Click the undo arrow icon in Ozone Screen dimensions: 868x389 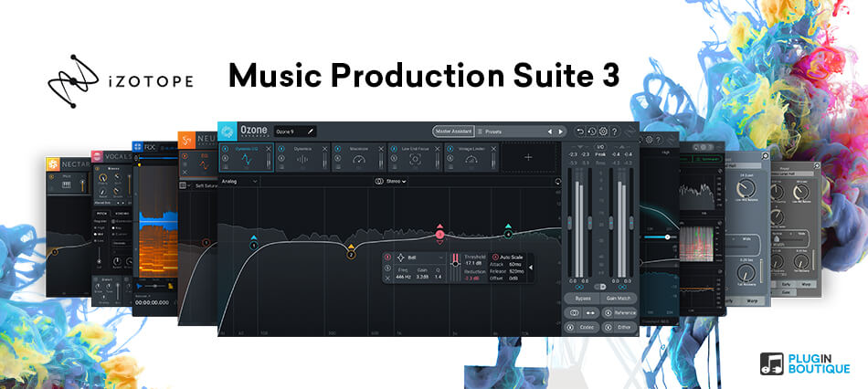click(579, 131)
